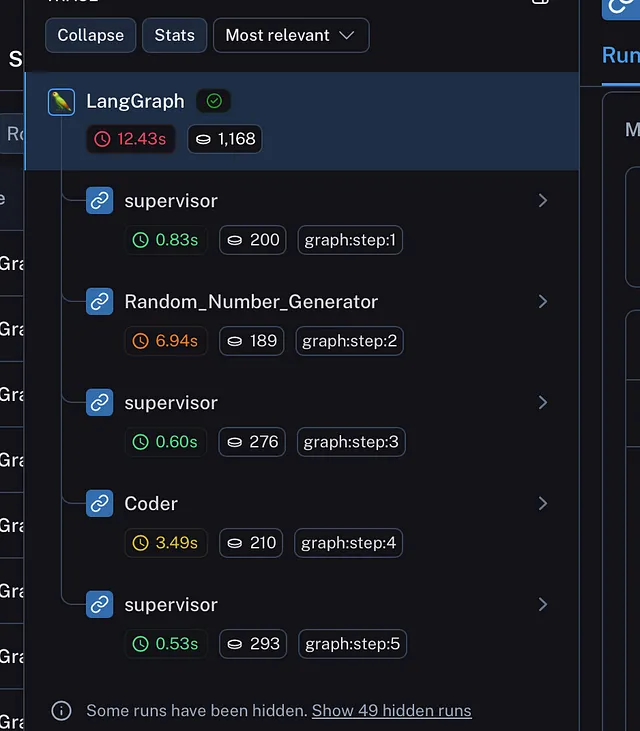Click the 6.94s latency badge
Image resolution: width=640 pixels, height=731 pixels.
tap(166, 341)
